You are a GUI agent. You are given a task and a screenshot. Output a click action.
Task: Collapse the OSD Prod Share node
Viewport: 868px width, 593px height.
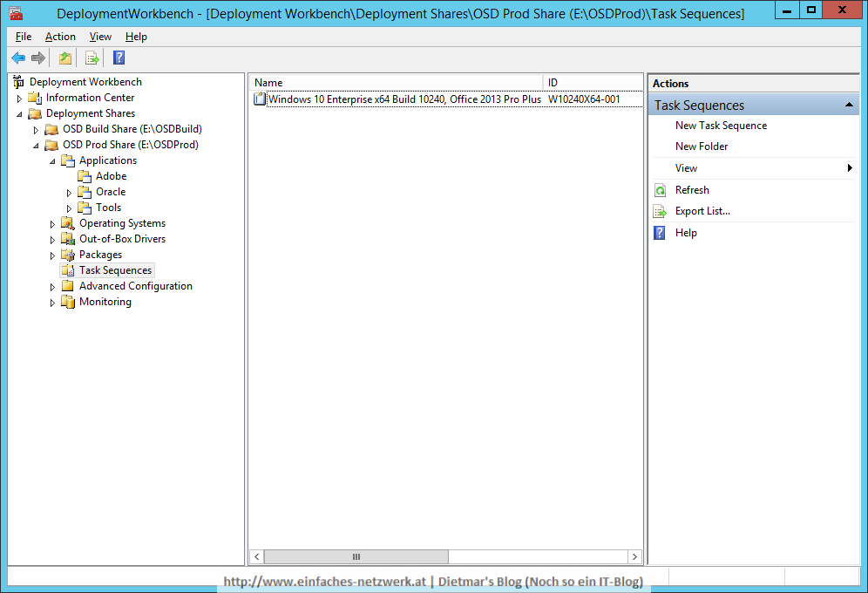[36, 146]
